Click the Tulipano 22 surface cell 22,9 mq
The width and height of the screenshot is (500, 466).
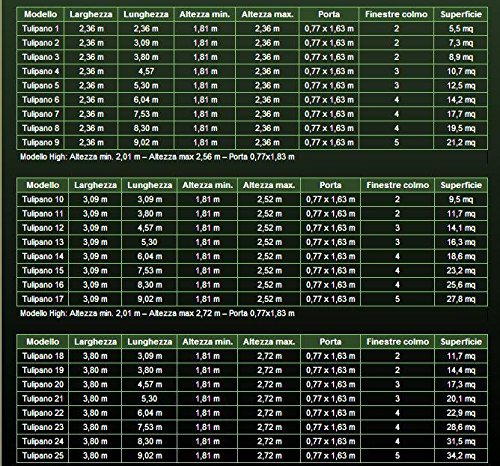461,413
